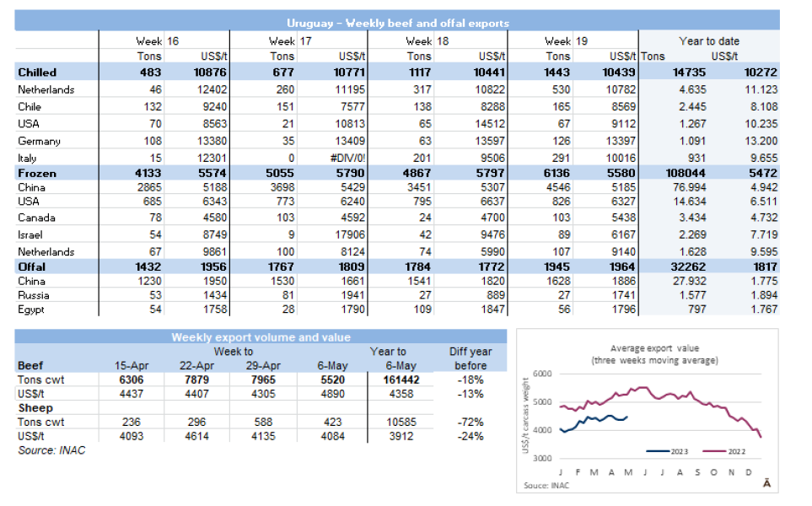The height and width of the screenshot is (506, 812).
Task: Select the Netherlands row under Chilled
Action: (46, 89)
